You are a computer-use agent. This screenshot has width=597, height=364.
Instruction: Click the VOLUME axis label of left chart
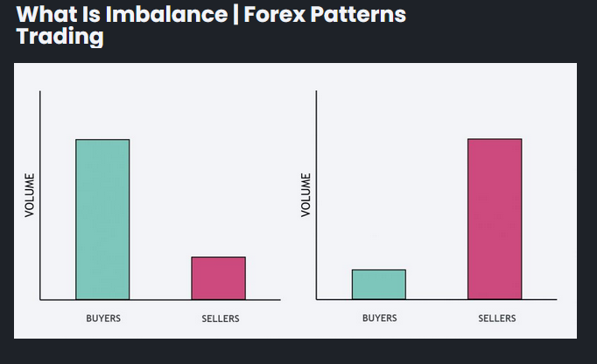[30, 195]
